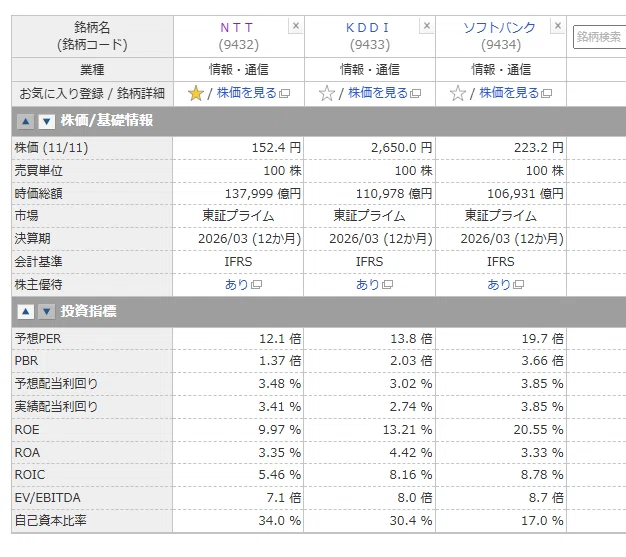Select ソフトバンク EV/EBITDA value 8.7 倍
Image resolution: width=626 pixels, height=557 pixels.
pyautogui.click(x=546, y=498)
